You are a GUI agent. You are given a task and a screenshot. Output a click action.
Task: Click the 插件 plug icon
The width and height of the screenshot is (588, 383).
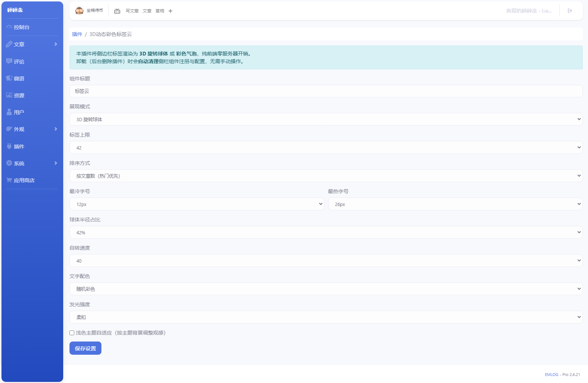coord(9,146)
